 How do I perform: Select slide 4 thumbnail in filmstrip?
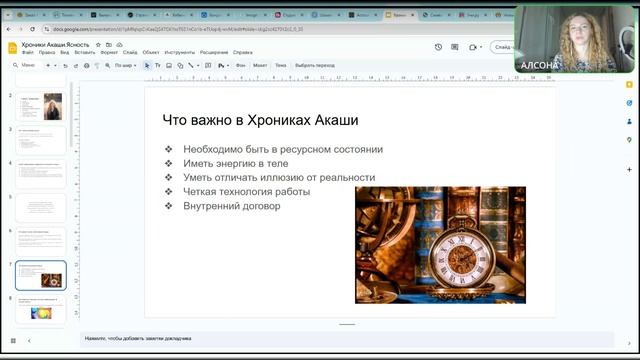41,174
